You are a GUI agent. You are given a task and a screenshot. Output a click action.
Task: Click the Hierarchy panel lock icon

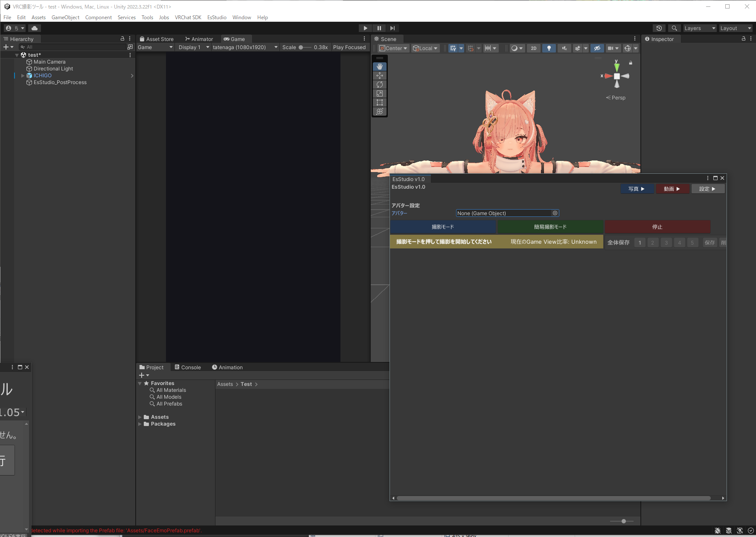[122, 38]
